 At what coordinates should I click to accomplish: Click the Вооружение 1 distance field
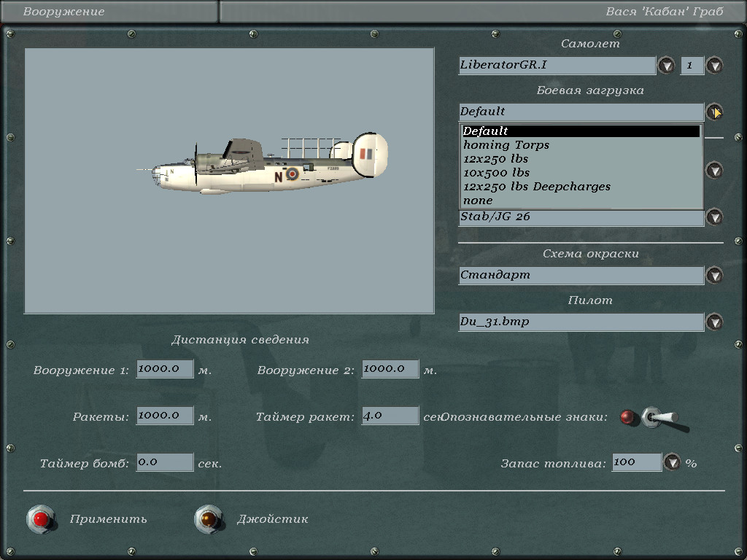coord(165,369)
